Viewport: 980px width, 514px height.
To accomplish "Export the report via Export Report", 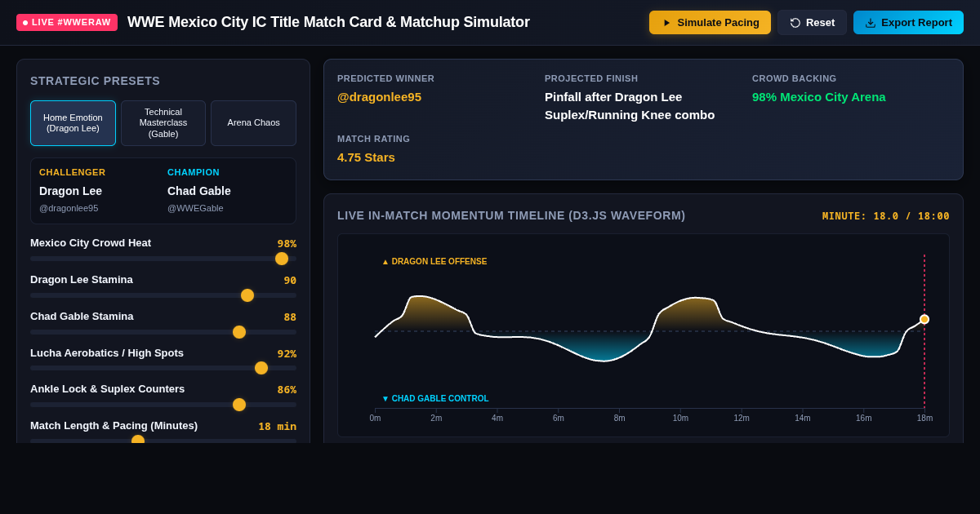I will pos(908,23).
